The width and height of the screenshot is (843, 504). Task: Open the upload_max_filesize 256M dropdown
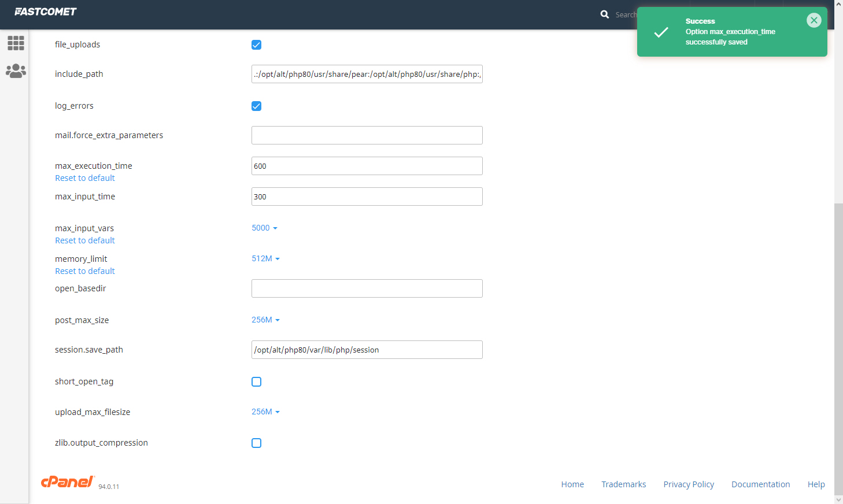coord(265,412)
